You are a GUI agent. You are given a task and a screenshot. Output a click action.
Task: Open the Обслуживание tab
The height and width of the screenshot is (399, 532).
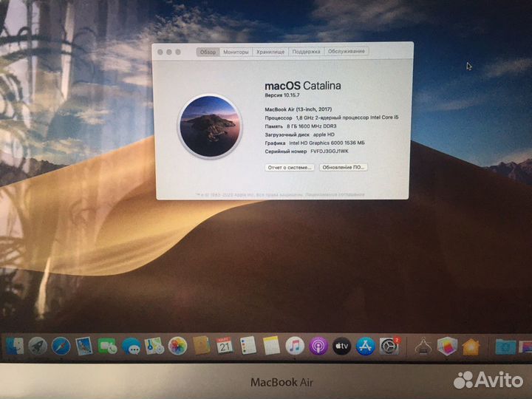347,51
